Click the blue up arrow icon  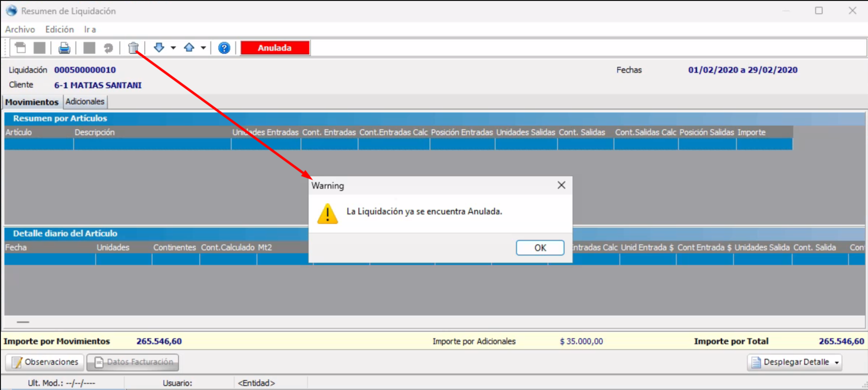click(189, 47)
